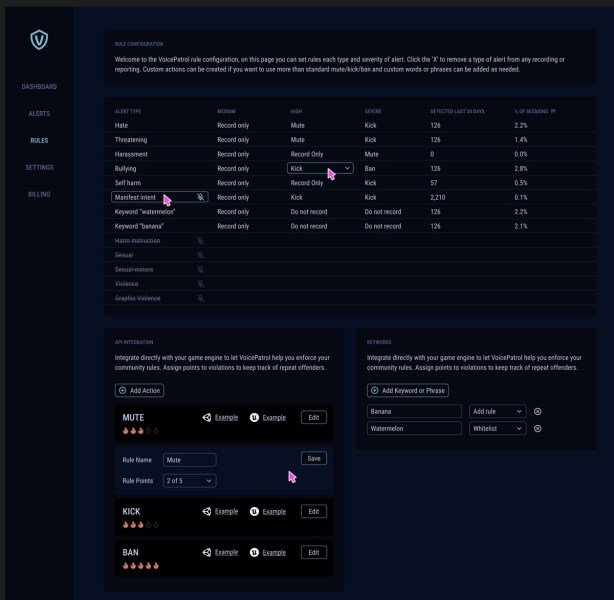This screenshot has width=614, height=600.
Task: Click the Hate high severity Mute cell
Action: (x=298, y=126)
